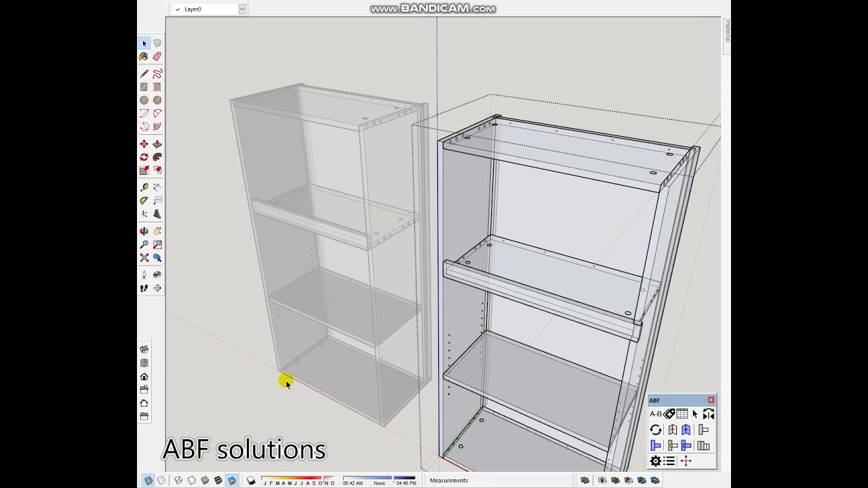This screenshot has height=488, width=868.
Task: Click the blue door icon in ABF
Action: [686, 430]
